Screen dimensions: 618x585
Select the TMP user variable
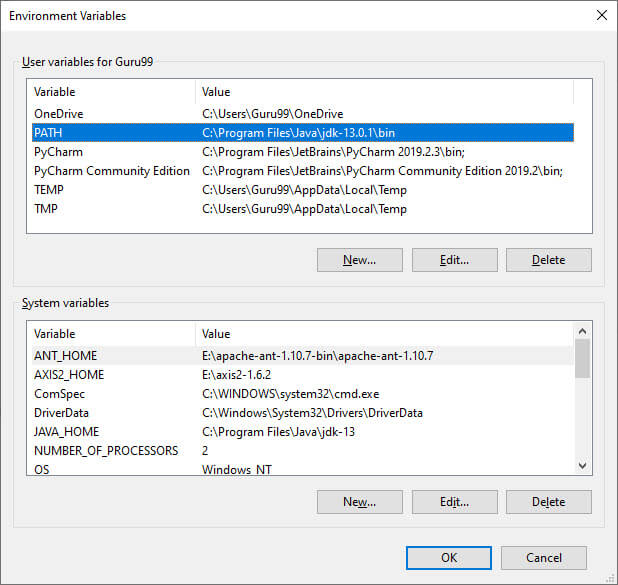[303, 209]
